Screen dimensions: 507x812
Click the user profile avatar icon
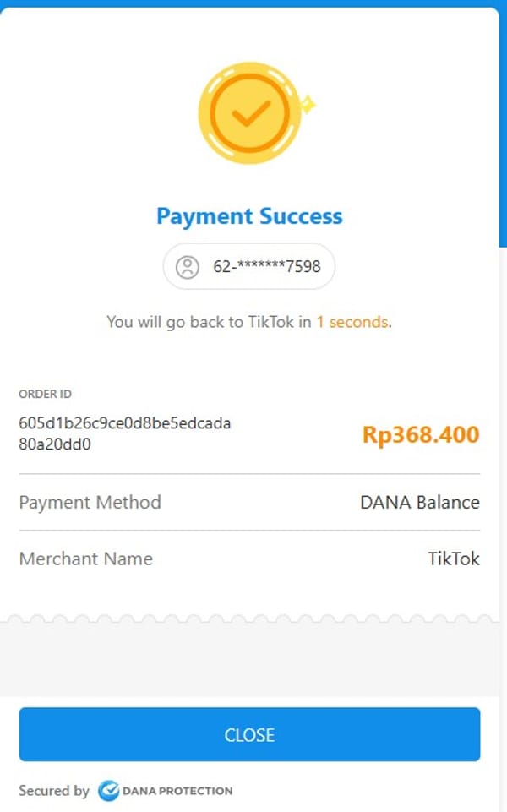188,267
